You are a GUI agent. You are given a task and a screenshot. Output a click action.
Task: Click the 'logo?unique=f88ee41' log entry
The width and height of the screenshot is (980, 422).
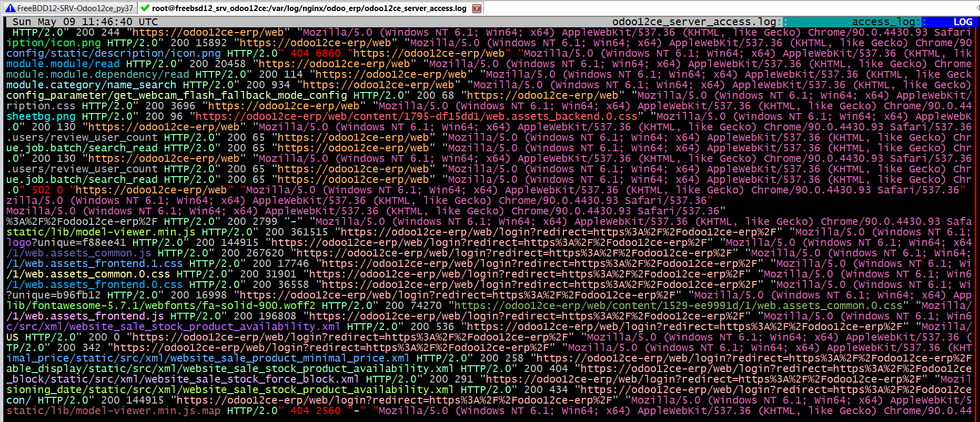(x=66, y=242)
